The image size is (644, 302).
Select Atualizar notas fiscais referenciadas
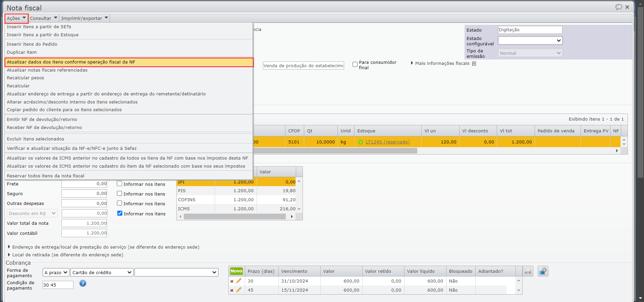pyautogui.click(x=129, y=70)
